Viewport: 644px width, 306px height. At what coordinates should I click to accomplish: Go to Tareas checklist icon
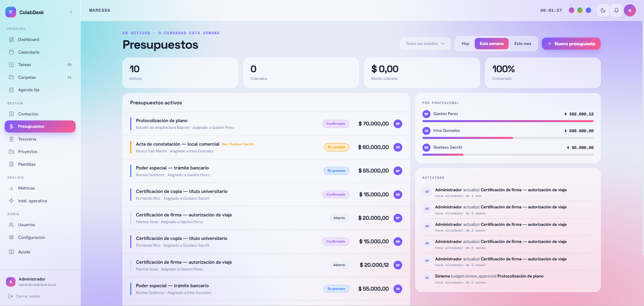point(11,65)
